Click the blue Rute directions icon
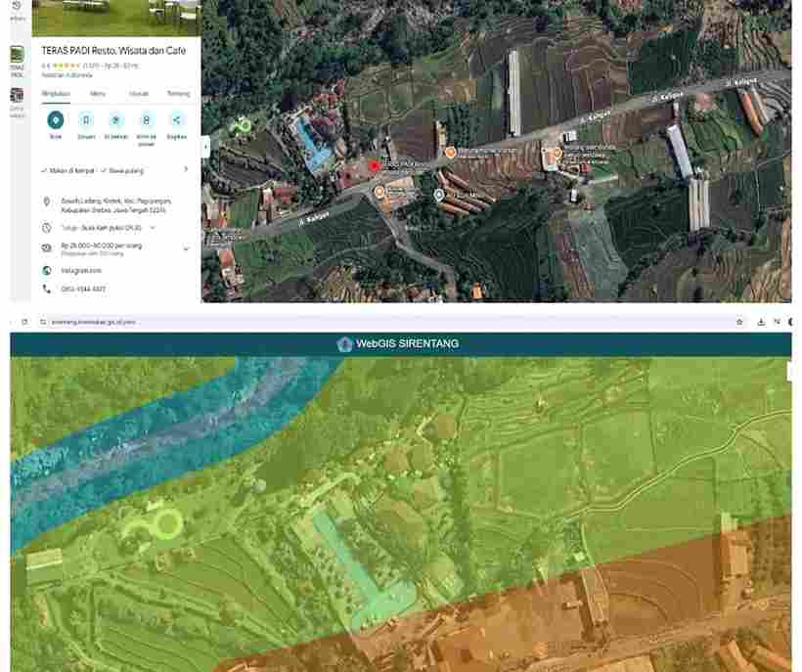This screenshot has height=672, width=802. coord(56,120)
